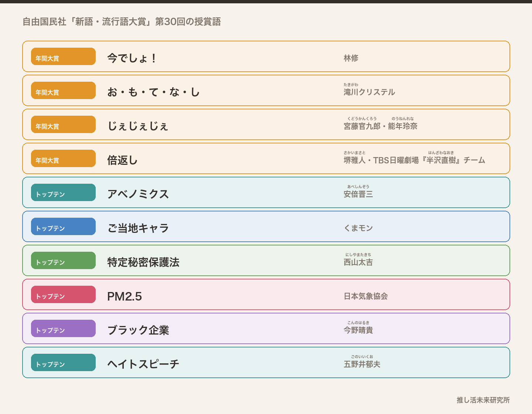
Task: Click the 年間大賞 badge beside 今でしょ！
Action: [63, 57]
